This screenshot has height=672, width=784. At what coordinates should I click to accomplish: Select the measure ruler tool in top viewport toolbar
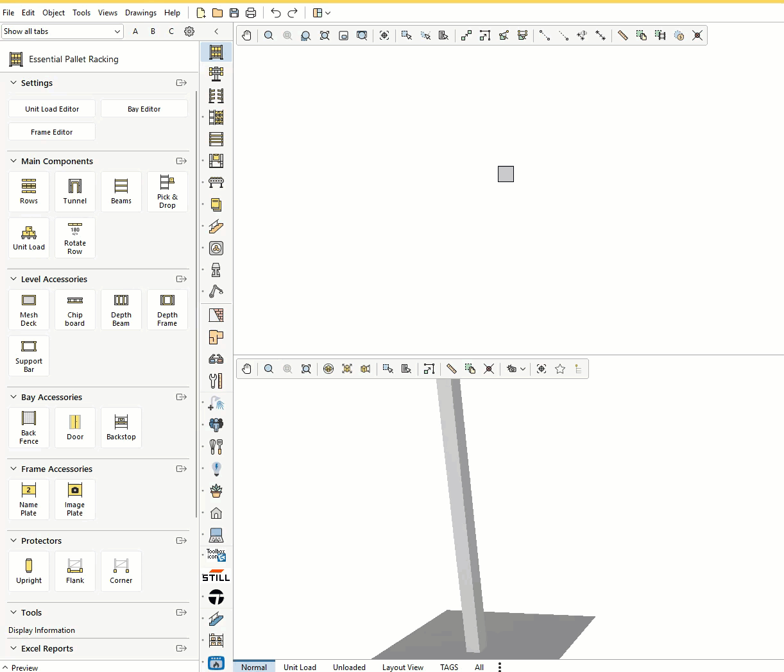coord(622,35)
